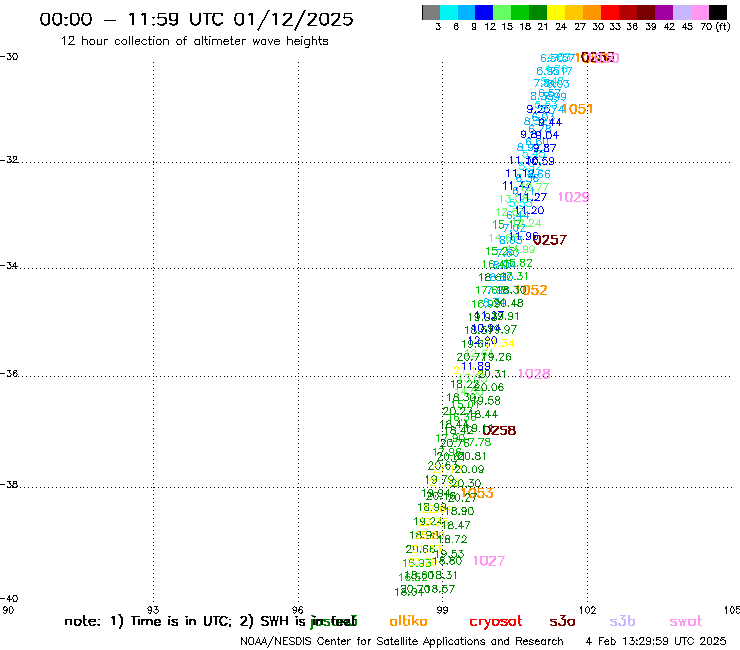Viewport: 740px width, 650px height.
Task: Click the pink pass time label '1029'
Action: (x=573, y=197)
